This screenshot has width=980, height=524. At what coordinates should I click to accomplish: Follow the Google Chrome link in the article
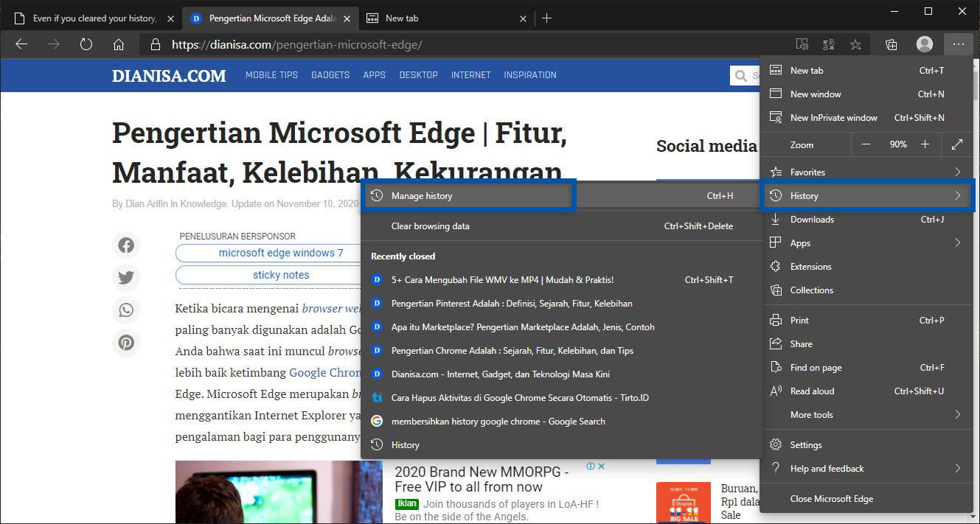coord(325,372)
